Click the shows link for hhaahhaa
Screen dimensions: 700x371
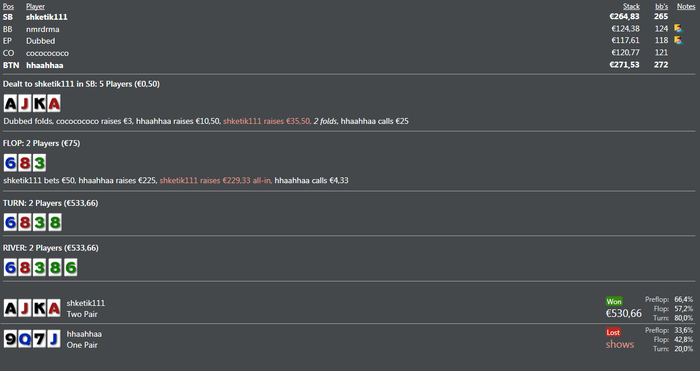(x=620, y=344)
